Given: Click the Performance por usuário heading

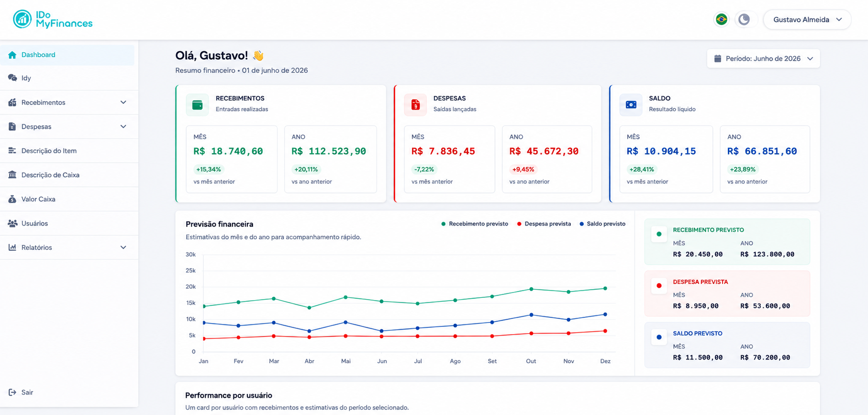Looking at the screenshot, I should point(229,395).
